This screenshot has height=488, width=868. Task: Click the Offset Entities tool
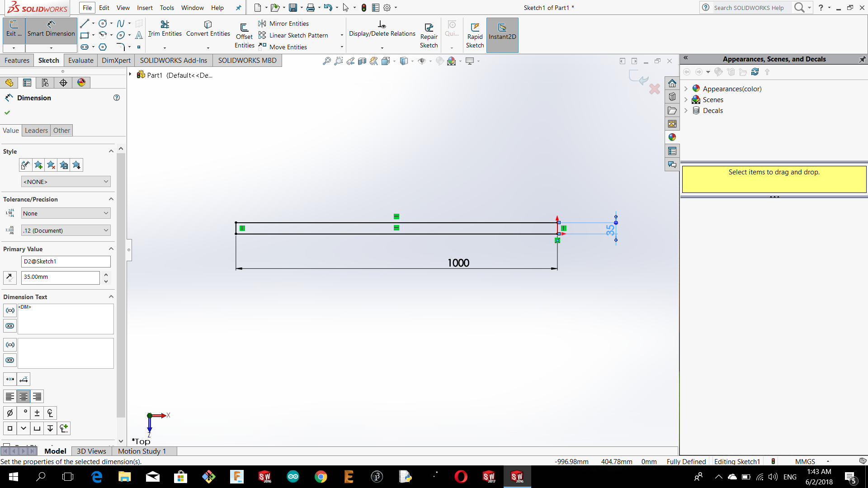[x=244, y=35]
